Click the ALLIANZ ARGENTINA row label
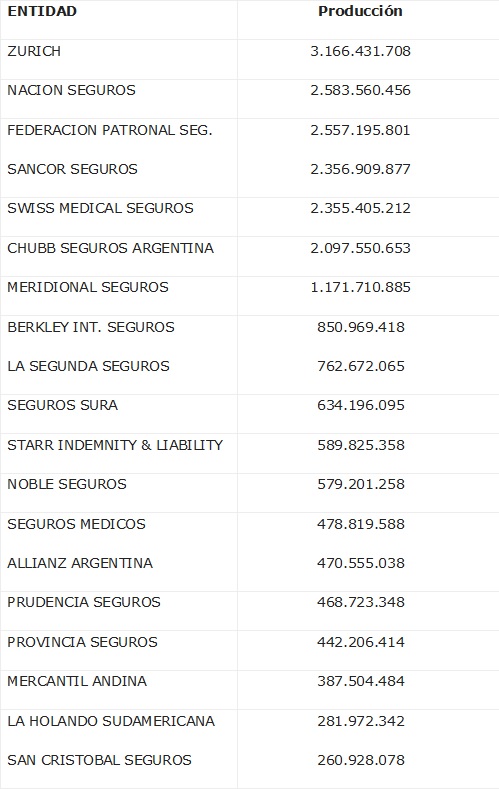The width and height of the screenshot is (499, 789). 80,563
